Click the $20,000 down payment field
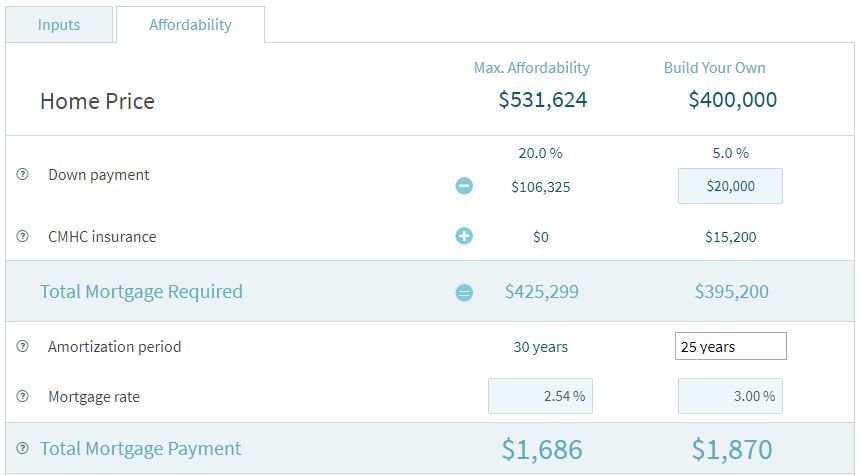Screen dimensions: 861x476 (x=730, y=186)
